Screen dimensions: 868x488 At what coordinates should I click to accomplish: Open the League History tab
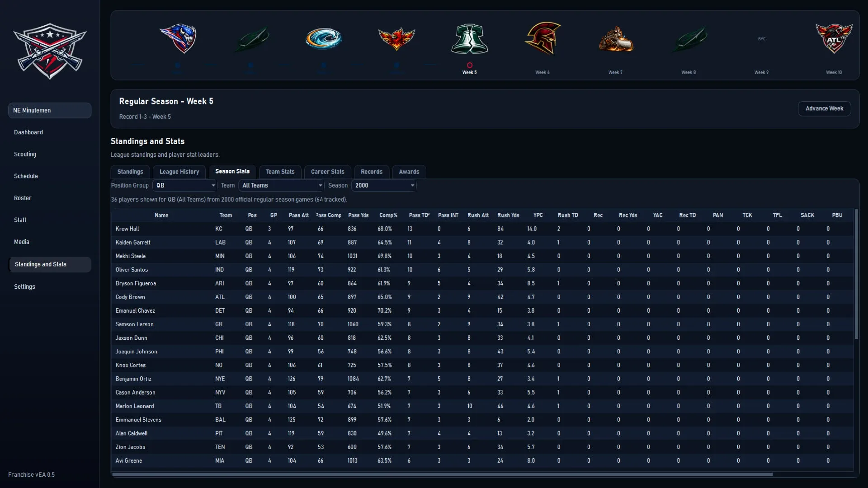tap(179, 172)
